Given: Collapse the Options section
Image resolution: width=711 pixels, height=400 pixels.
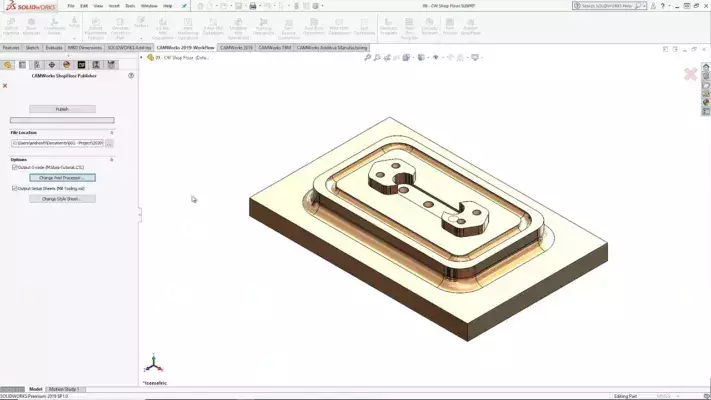Looking at the screenshot, I should pos(112,160).
